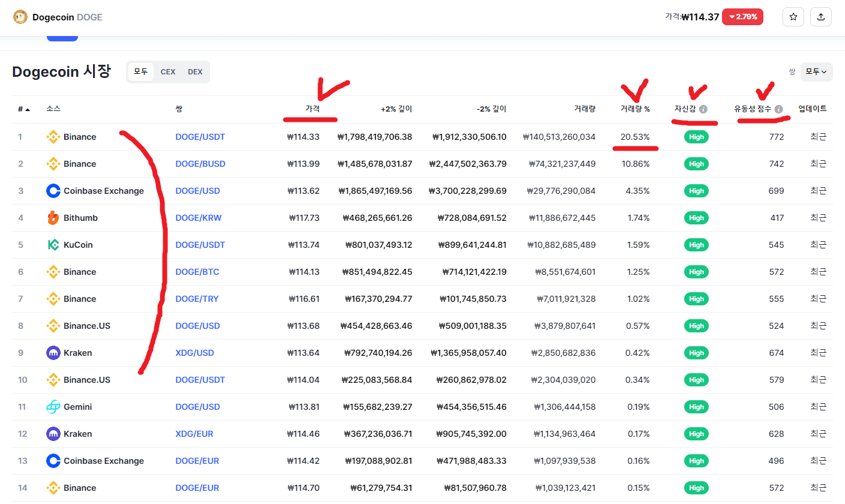
Task: Click the star watchlist icon
Action: (793, 17)
